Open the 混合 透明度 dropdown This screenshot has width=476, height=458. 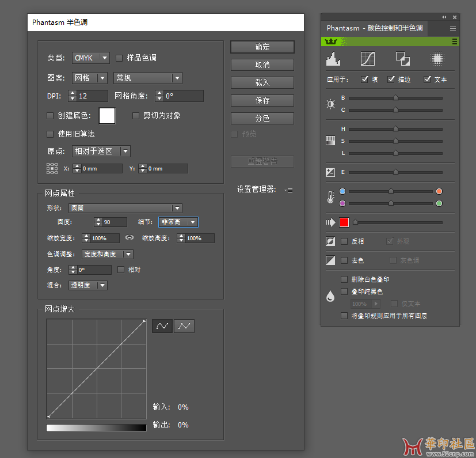(87, 285)
